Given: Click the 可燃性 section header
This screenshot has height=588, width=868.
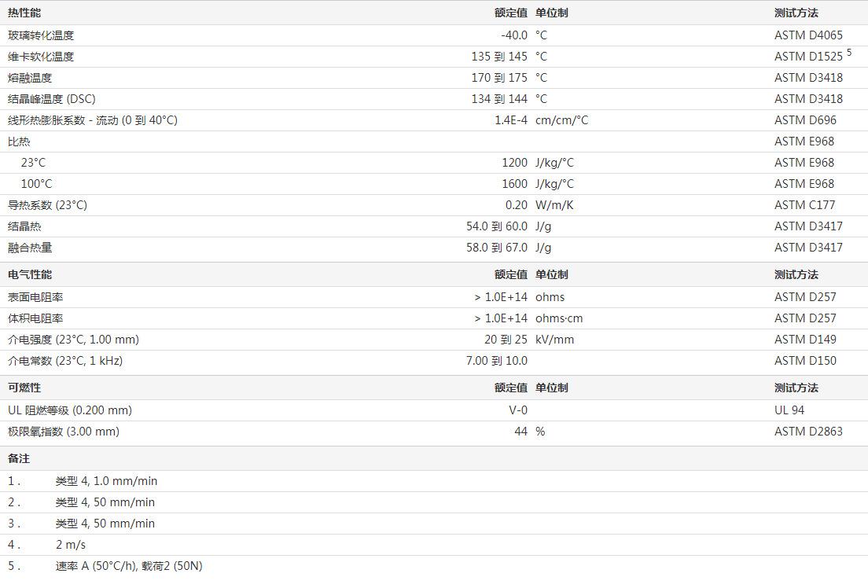Looking at the screenshot, I should (24, 388).
